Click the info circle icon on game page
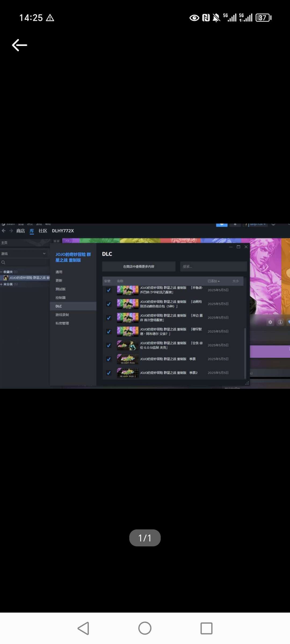290x644 pixels. tap(280, 322)
